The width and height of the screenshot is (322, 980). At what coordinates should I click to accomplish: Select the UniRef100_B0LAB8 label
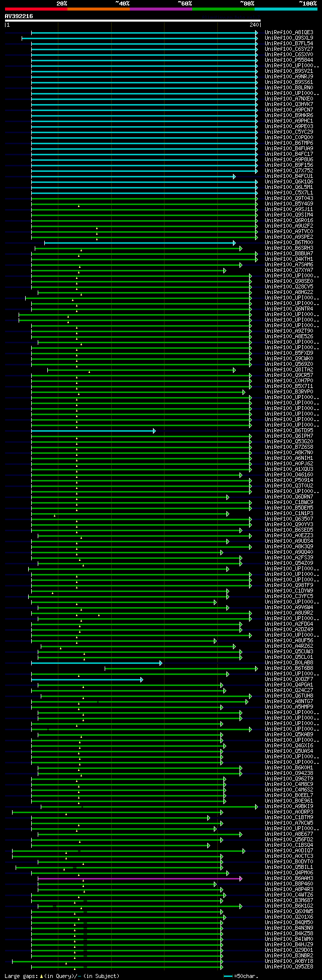tap(289, 662)
